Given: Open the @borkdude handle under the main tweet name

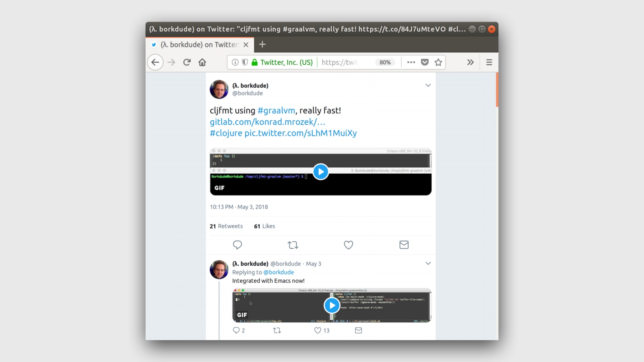Looking at the screenshot, I should 248,93.
